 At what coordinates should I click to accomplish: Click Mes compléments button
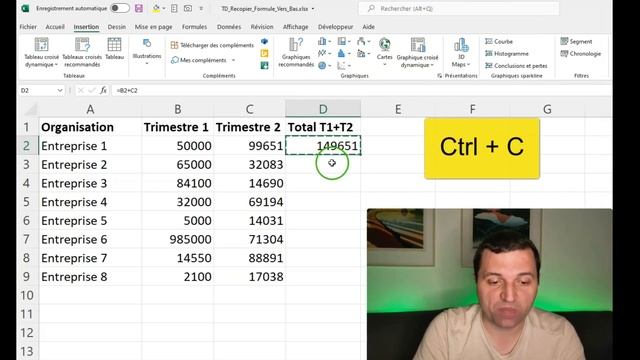(199, 60)
